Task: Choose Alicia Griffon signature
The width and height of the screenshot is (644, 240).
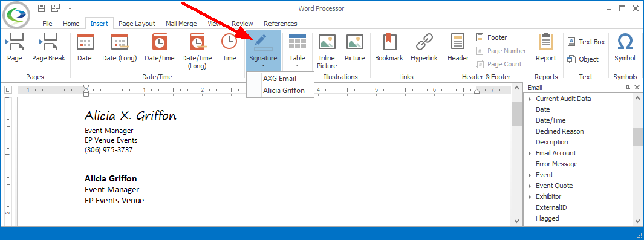Action: tap(280, 91)
